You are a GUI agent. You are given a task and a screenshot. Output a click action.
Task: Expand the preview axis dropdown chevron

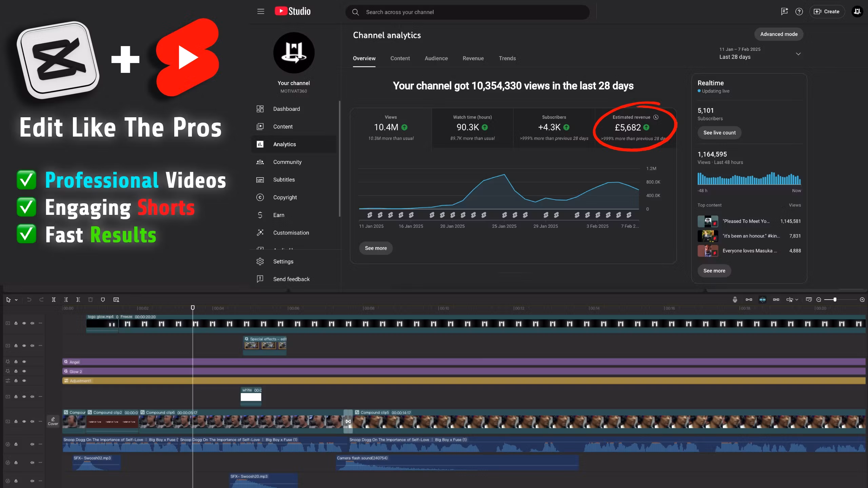[x=796, y=300]
